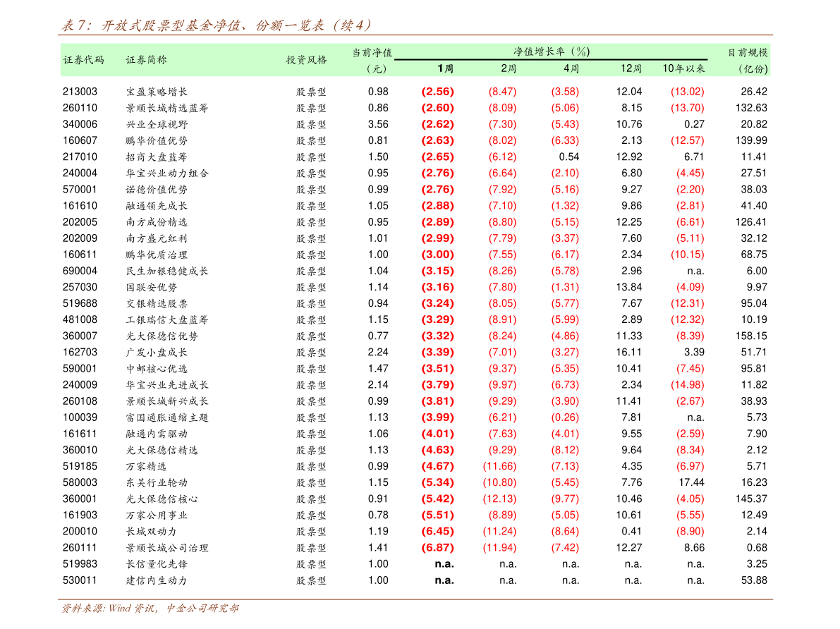Click fund name 宝盈策略增长
The width and height of the screenshot is (840, 629).
tap(157, 92)
